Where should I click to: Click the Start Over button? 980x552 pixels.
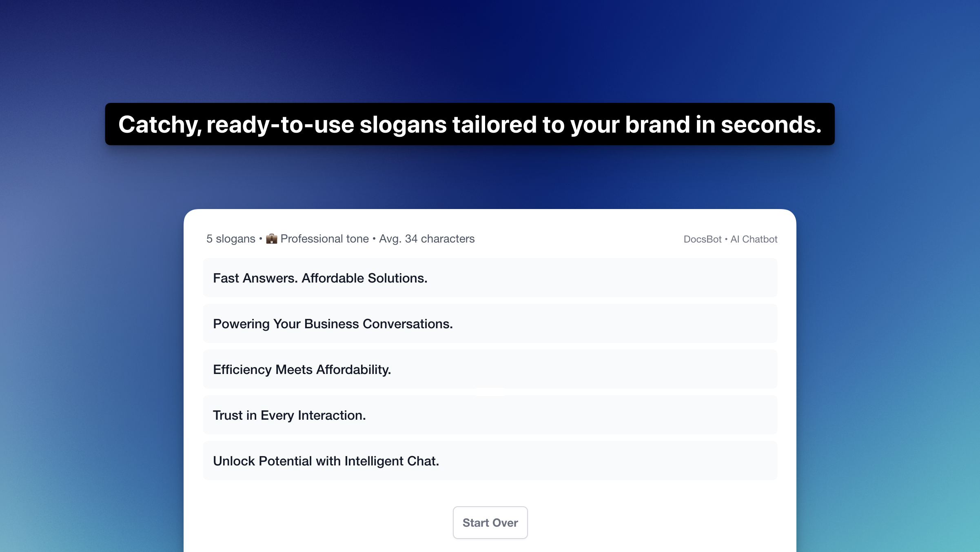[x=490, y=523]
